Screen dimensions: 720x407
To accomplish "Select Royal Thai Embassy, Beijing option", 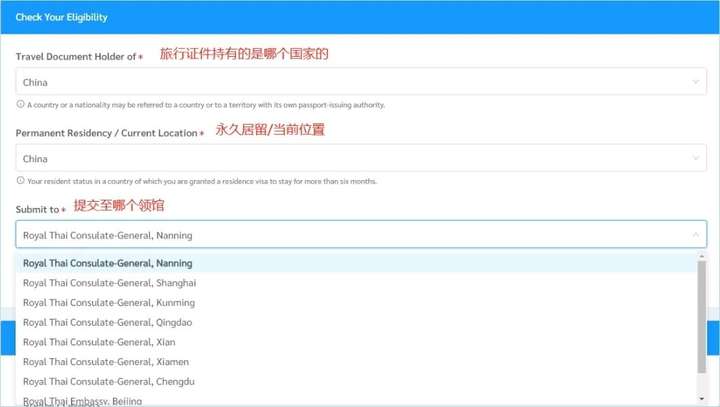I will tap(356, 400).
